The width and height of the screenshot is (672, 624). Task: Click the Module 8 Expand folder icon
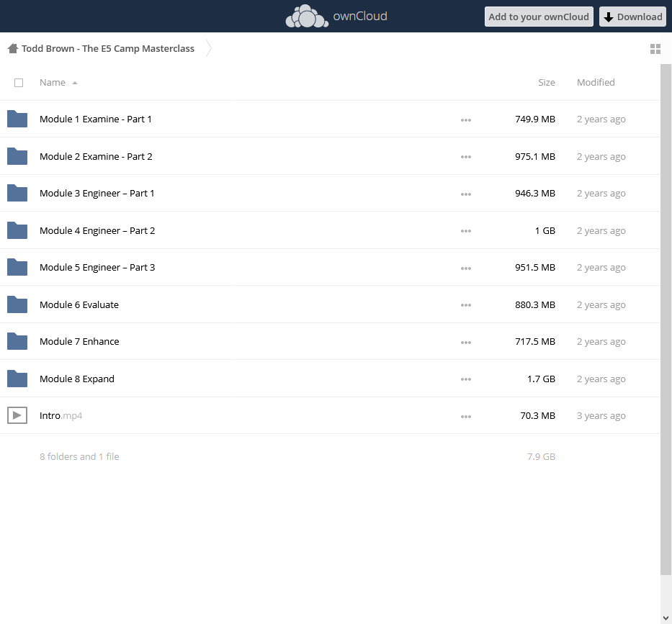coord(17,379)
